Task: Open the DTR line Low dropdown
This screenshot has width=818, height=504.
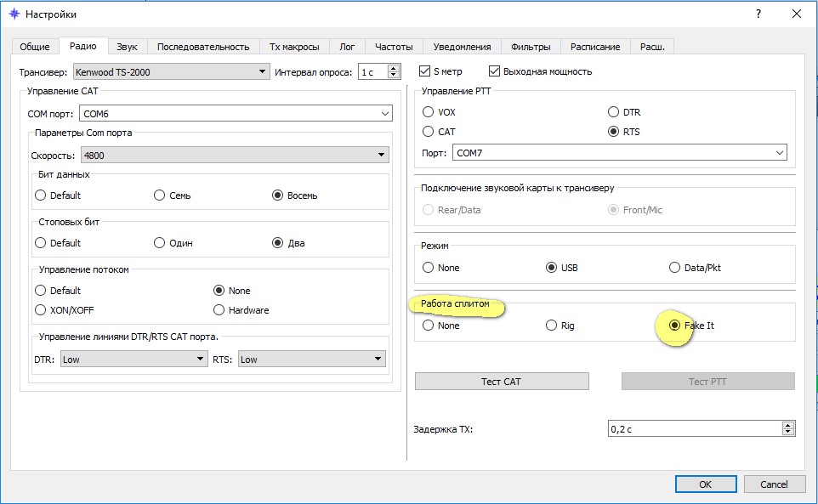Action: coord(133,360)
